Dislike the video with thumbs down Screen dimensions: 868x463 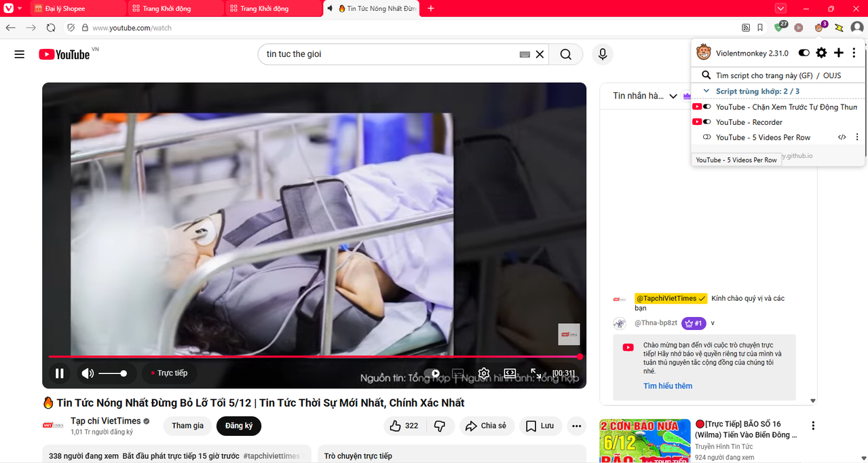pyautogui.click(x=440, y=426)
